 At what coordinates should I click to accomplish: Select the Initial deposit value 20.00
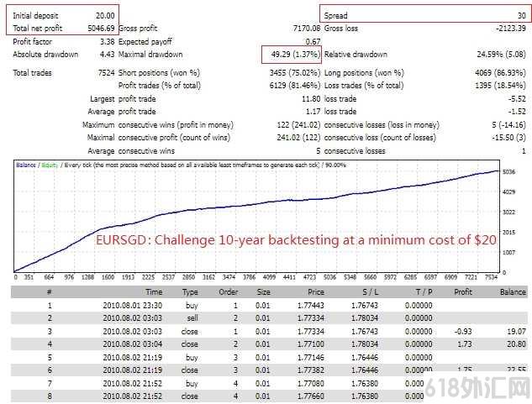[105, 16]
